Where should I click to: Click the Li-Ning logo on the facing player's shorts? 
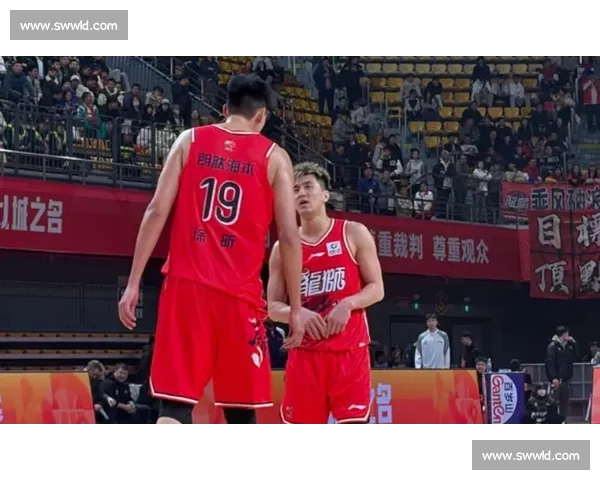(355, 408)
